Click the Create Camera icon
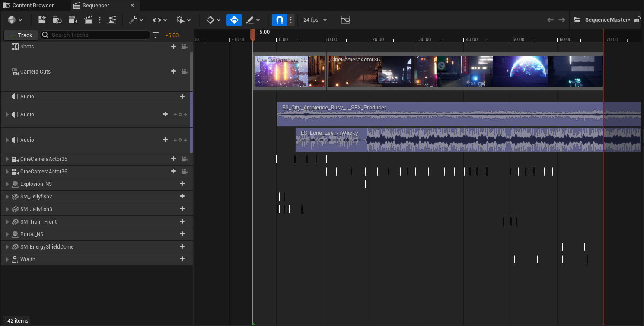 pos(73,20)
